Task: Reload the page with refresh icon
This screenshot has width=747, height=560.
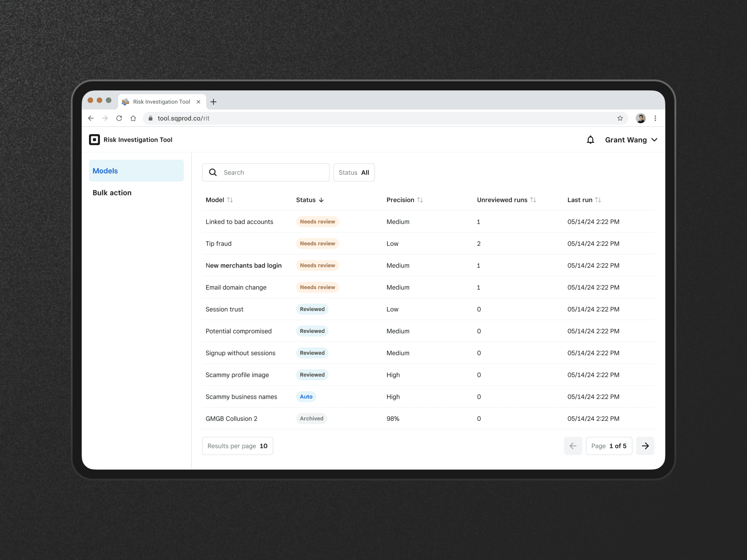Action: (119, 118)
